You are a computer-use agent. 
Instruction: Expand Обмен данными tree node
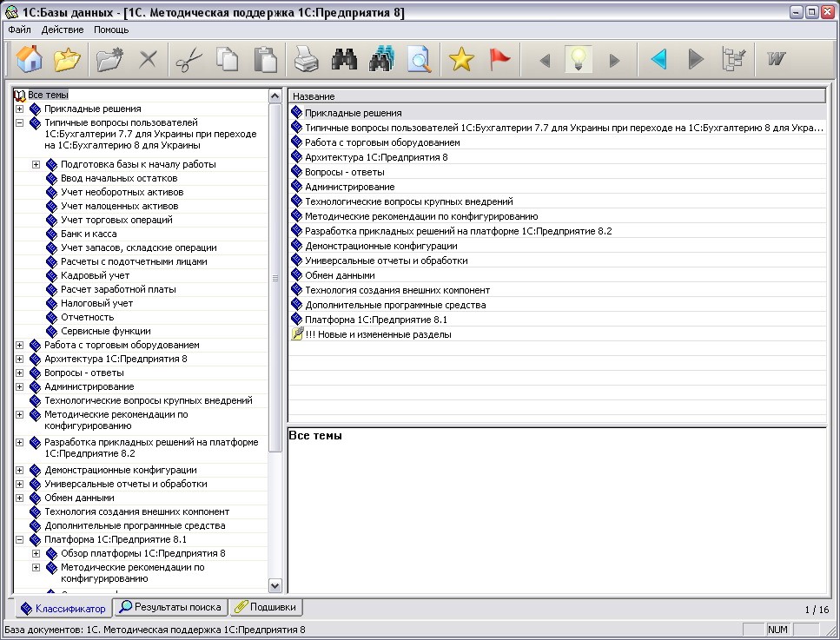pyautogui.click(x=20, y=498)
